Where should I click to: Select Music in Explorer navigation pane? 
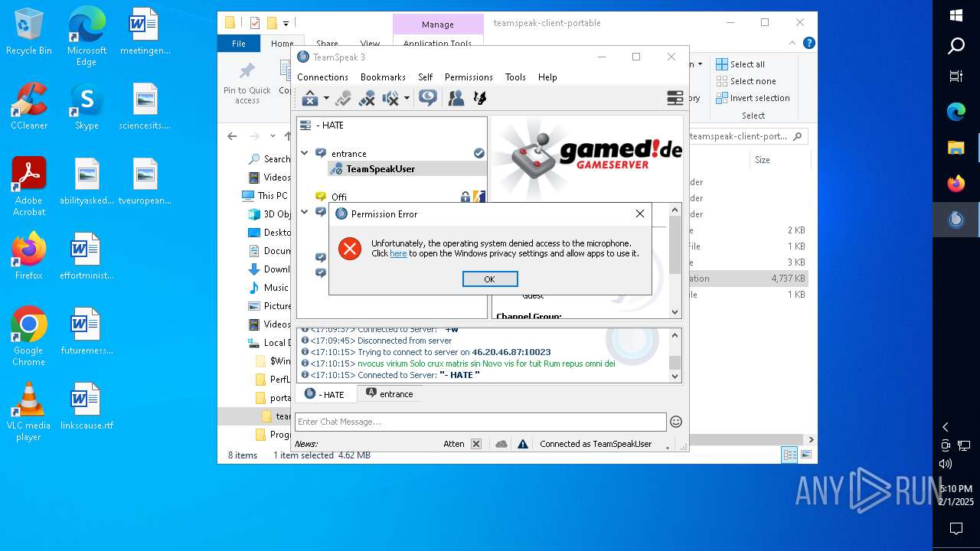(x=268, y=288)
